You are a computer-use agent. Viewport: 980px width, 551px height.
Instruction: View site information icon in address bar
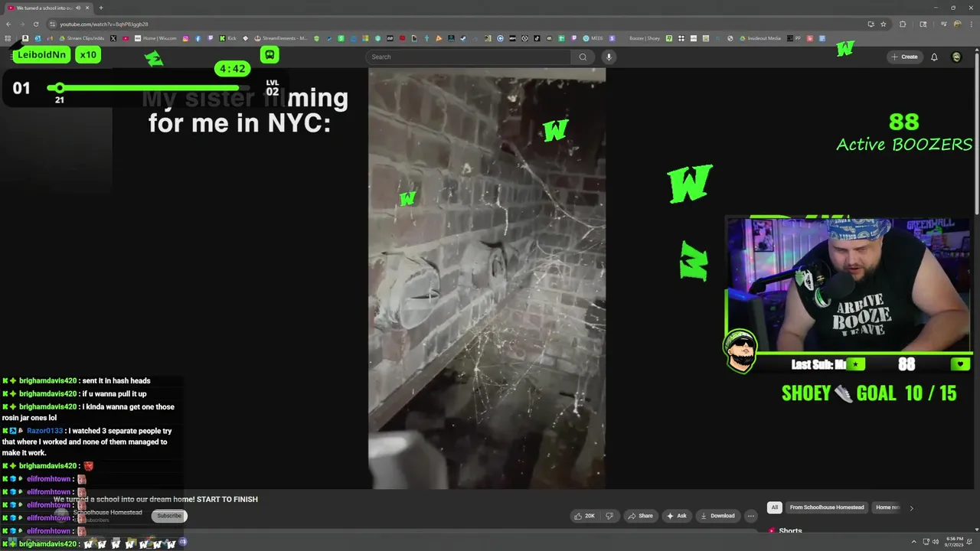52,24
